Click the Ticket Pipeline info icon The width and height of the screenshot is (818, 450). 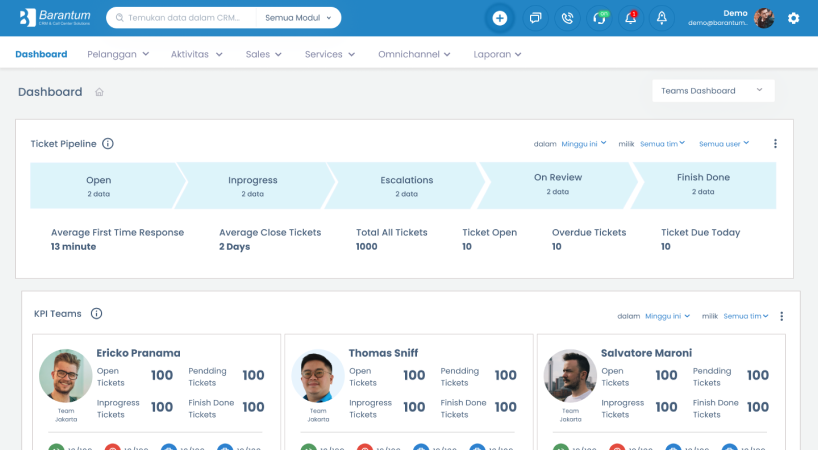[107, 143]
